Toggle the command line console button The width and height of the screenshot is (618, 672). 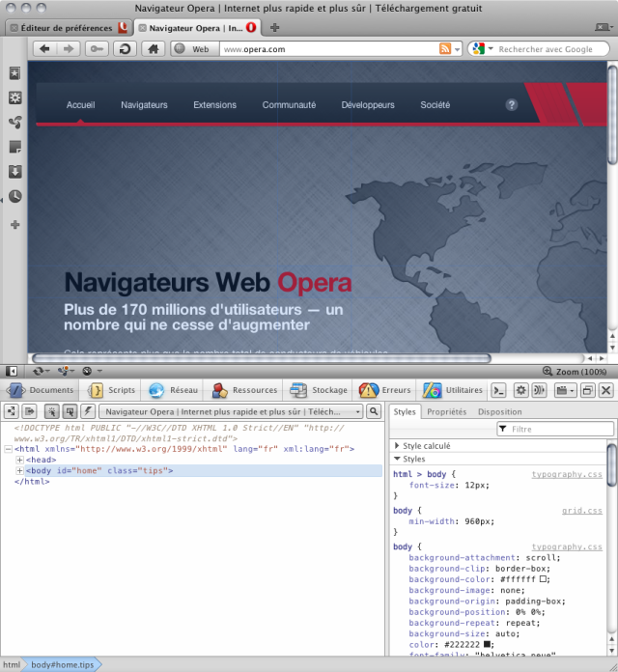pos(498,390)
